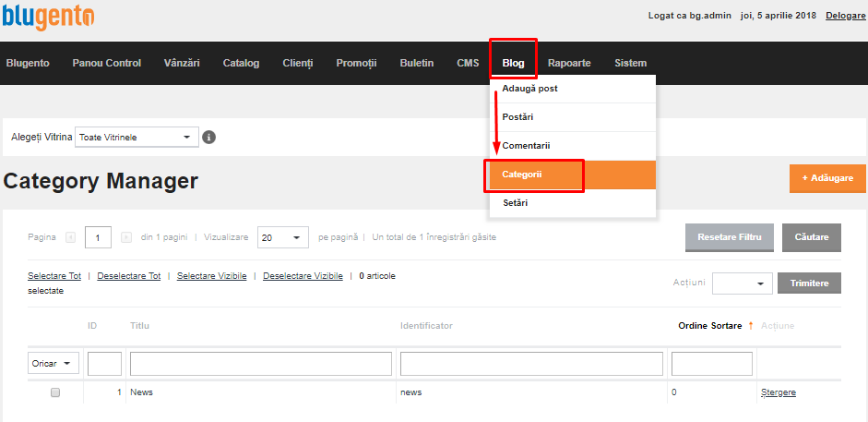
Task: Click the Selectare Tot link
Action: [54, 276]
